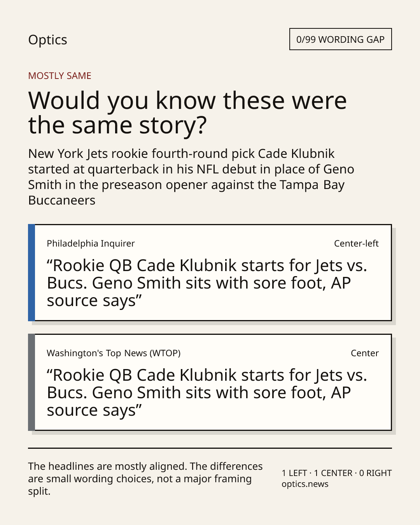Click the '1 LEFT · 1 CENTER · 0 RIGHT' tally
Viewport: 420px width, 525px height.
click(x=336, y=473)
